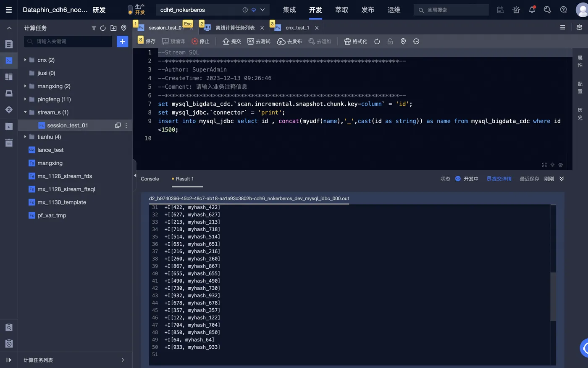Locate current task with the pin icon
The width and height of the screenshot is (588, 368).
pos(124,28)
